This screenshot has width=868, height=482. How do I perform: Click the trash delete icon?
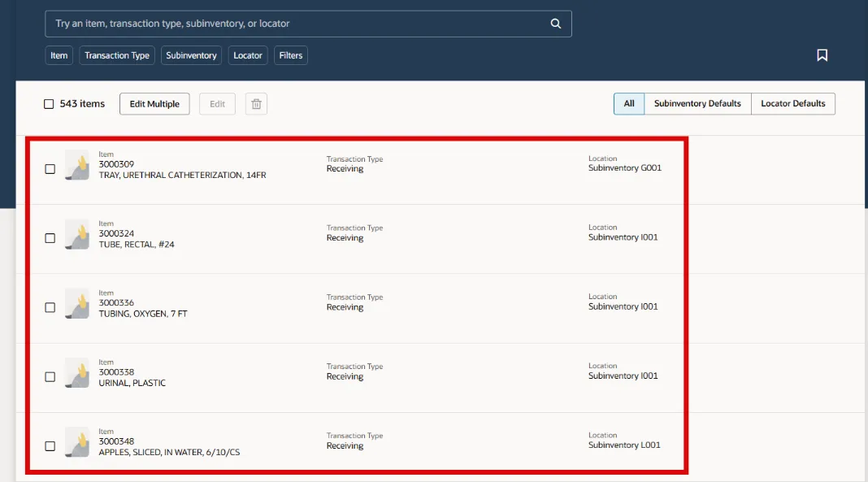pyautogui.click(x=256, y=104)
